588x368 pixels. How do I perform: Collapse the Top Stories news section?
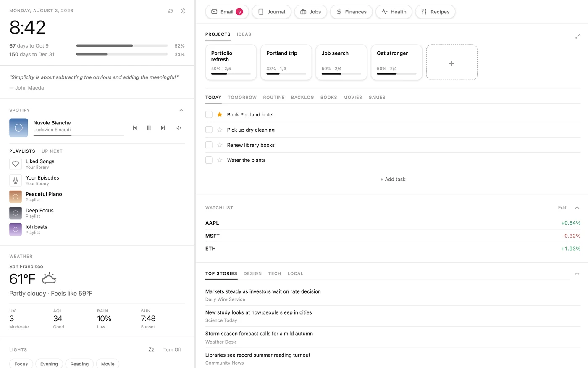[577, 273]
